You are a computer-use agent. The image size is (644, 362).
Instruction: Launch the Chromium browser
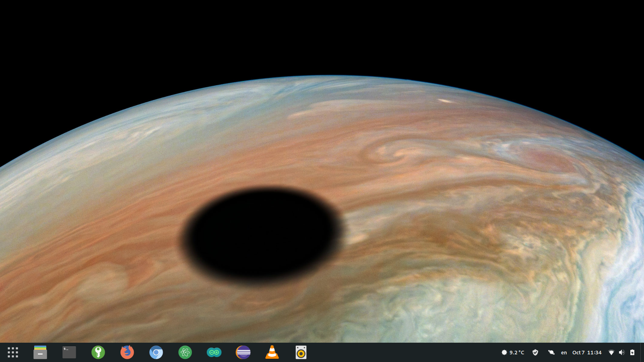(156, 352)
